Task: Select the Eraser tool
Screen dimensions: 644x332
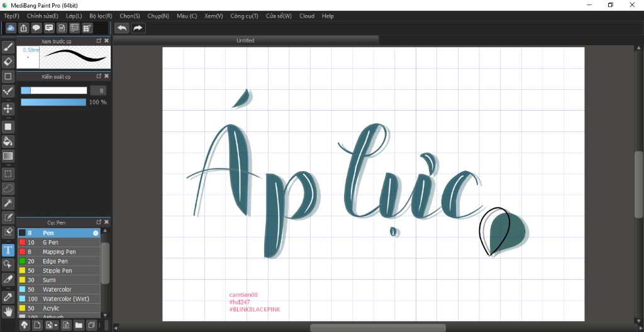Action: [8, 62]
